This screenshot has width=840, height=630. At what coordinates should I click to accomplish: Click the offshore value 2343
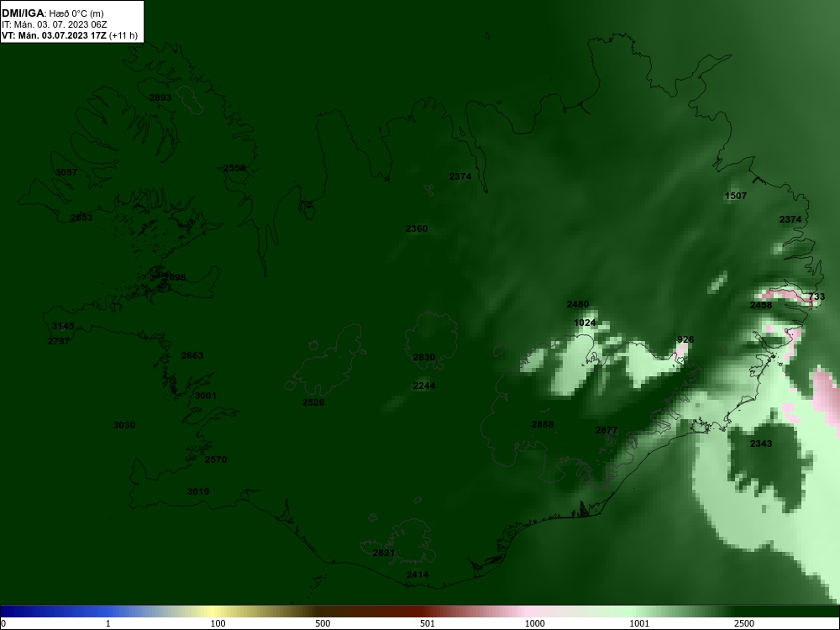click(x=761, y=444)
